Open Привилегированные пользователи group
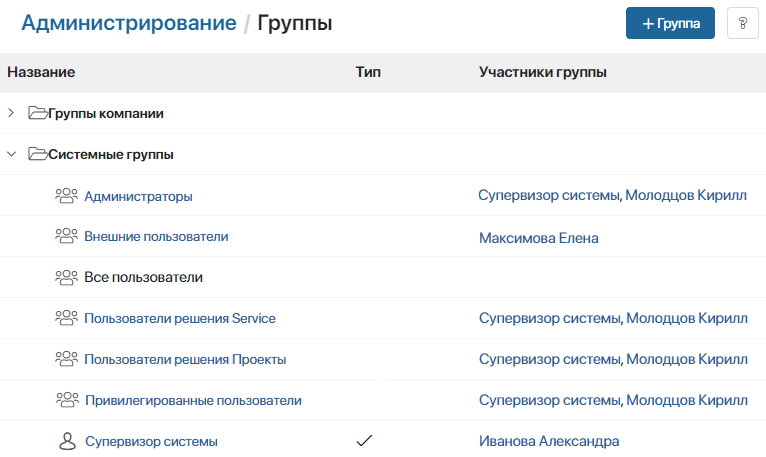This screenshot has width=766, height=457. coord(193,401)
